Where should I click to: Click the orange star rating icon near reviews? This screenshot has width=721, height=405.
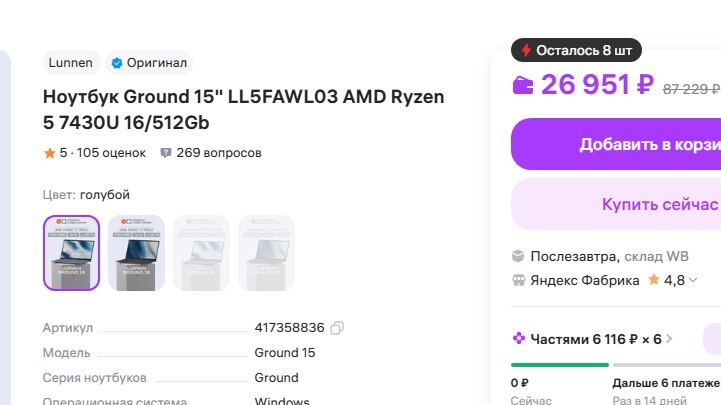(49, 153)
